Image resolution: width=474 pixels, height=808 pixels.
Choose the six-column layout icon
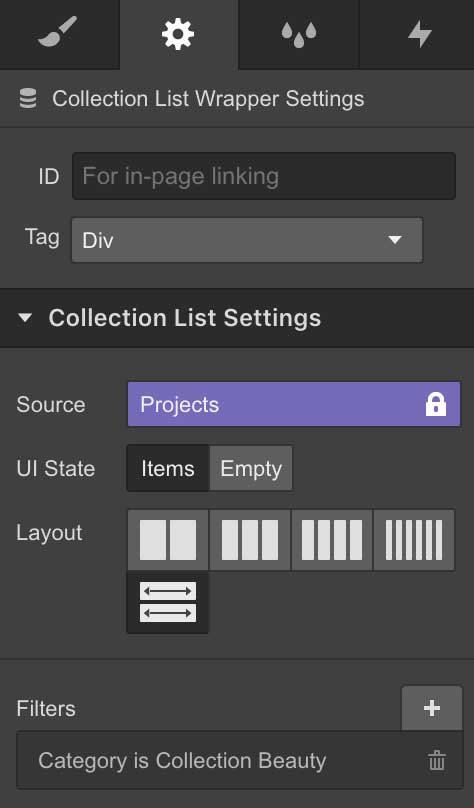point(414,540)
